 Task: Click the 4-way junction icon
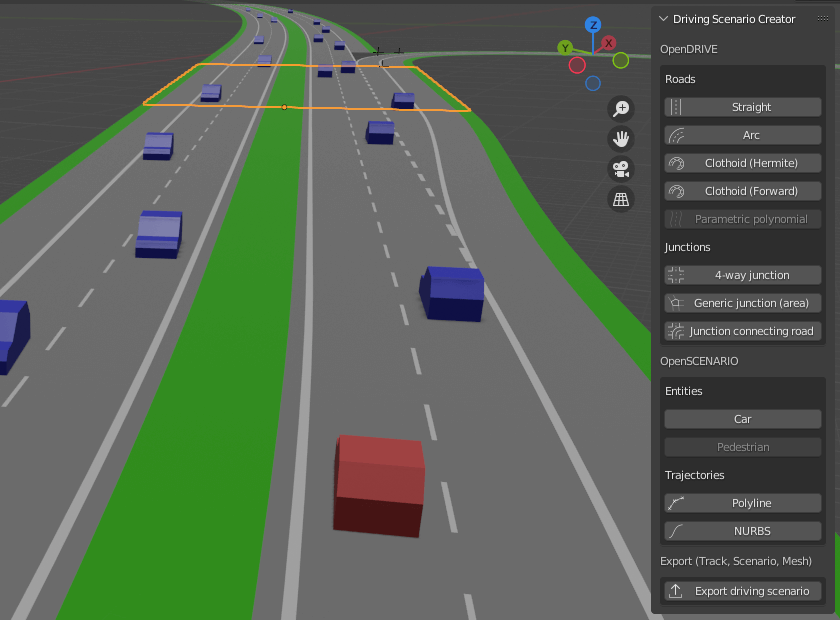click(676, 275)
